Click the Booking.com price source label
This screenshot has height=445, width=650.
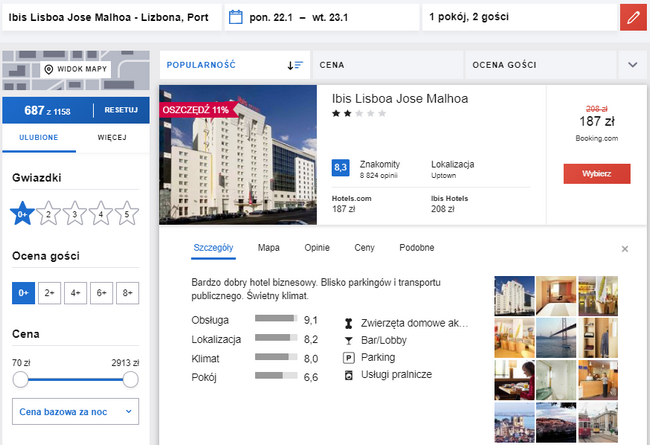[597, 139]
